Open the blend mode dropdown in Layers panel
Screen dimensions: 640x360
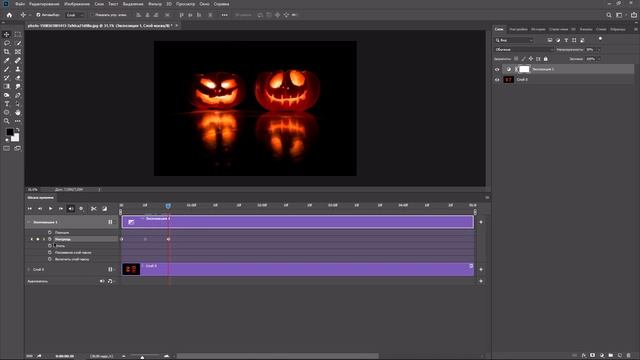tap(524, 49)
